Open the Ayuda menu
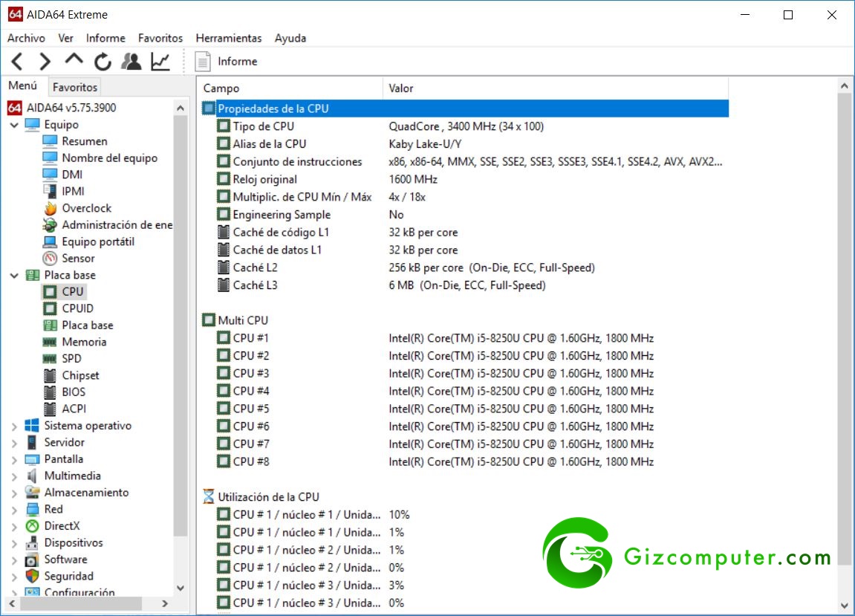Image resolution: width=855 pixels, height=616 pixels. tap(290, 38)
